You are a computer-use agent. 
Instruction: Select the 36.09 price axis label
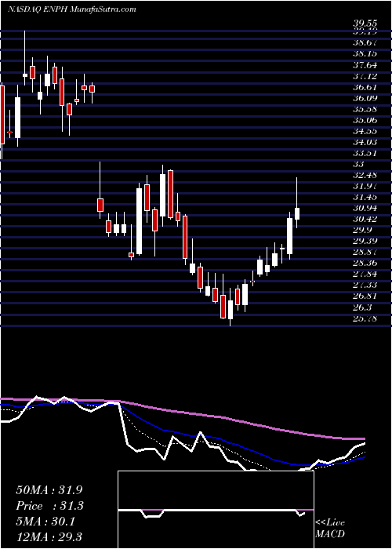[365, 98]
